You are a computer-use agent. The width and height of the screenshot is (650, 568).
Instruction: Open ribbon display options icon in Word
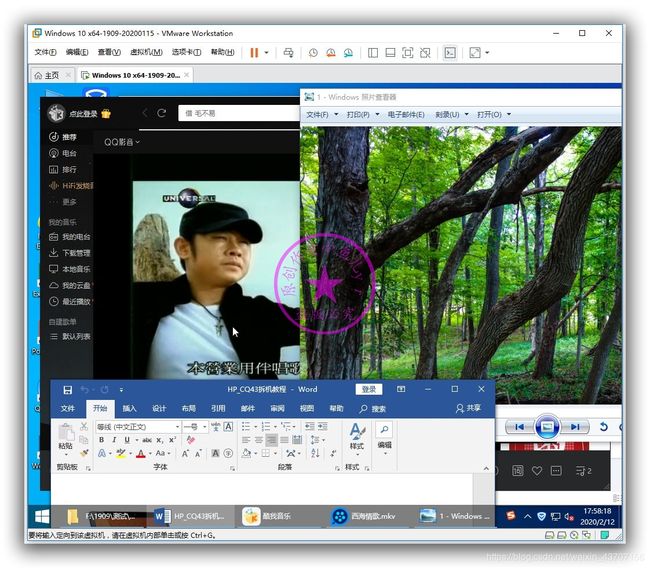coord(401,389)
